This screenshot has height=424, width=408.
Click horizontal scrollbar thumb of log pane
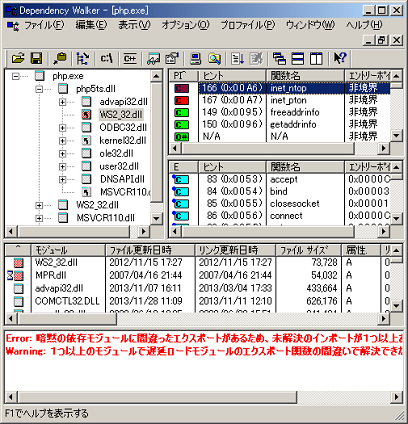coord(157,397)
